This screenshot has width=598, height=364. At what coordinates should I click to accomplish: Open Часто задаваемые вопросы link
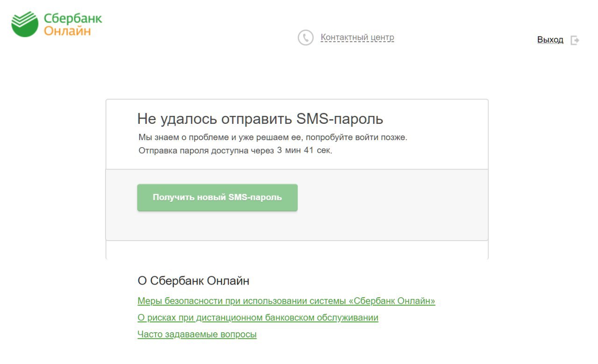tap(197, 335)
